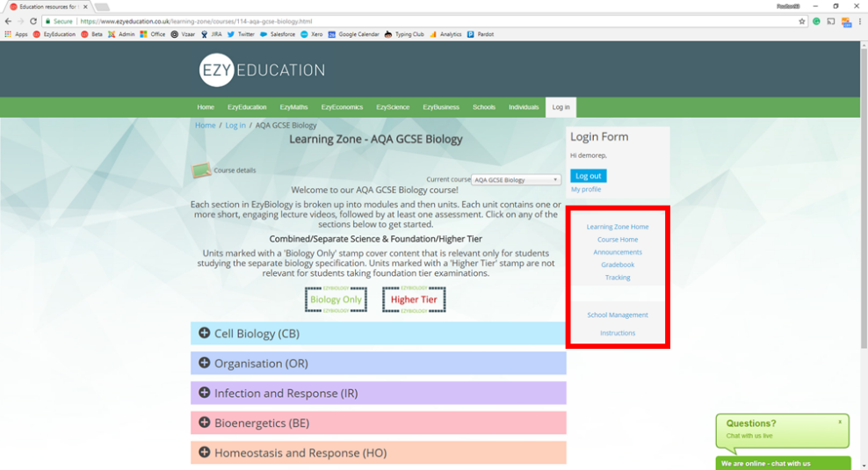The image size is (868, 470).
Task: Click the Log out button
Action: [589, 176]
